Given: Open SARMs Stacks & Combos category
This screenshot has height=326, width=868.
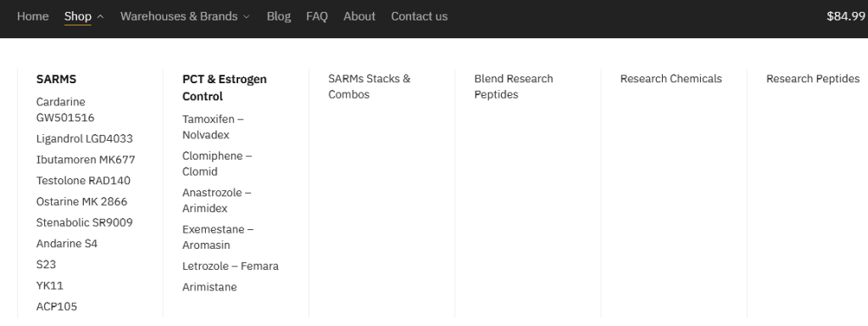Looking at the screenshot, I should [370, 87].
